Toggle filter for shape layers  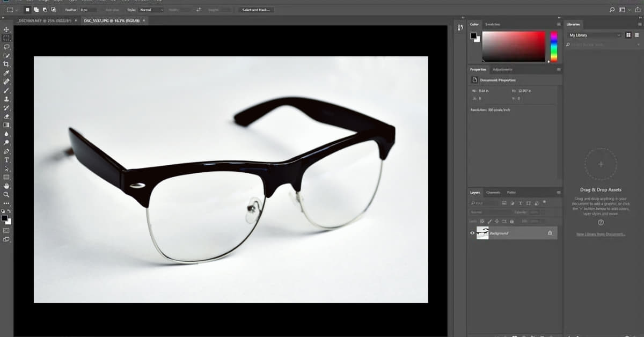tap(529, 203)
